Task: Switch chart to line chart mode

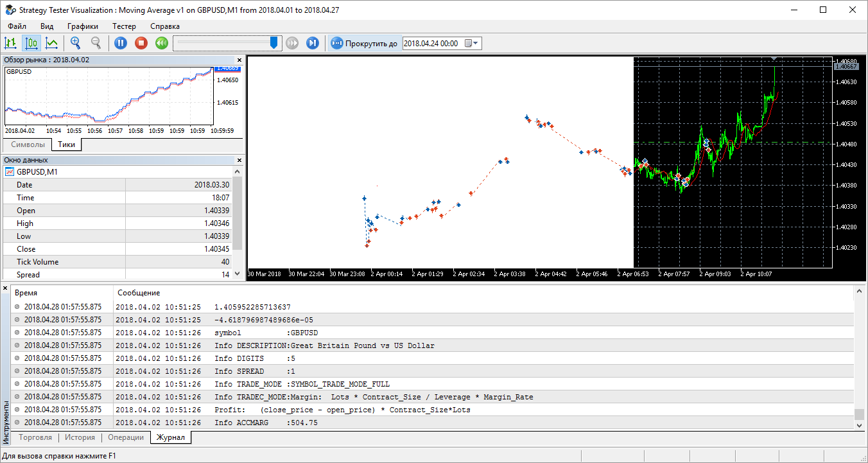Action: click(x=52, y=43)
